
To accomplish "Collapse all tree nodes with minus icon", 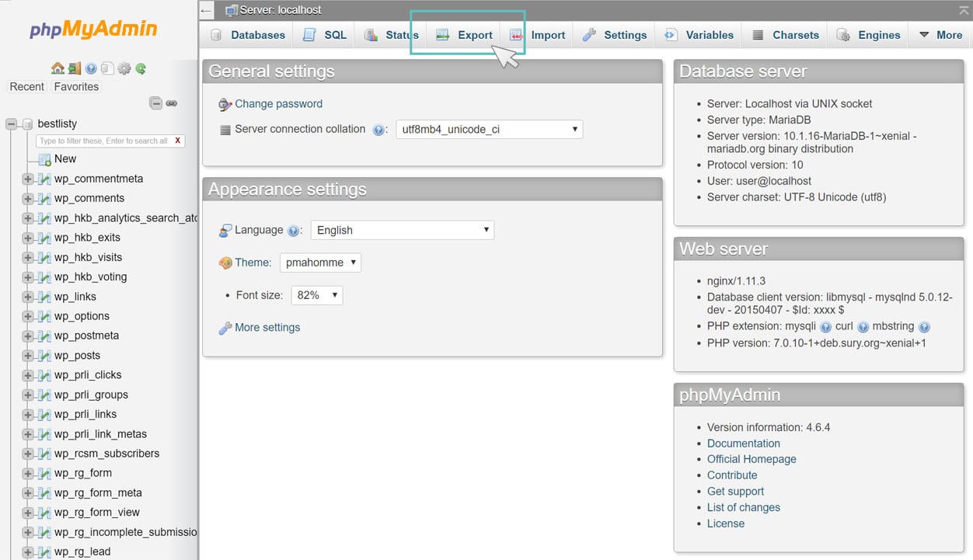I will click(x=155, y=103).
